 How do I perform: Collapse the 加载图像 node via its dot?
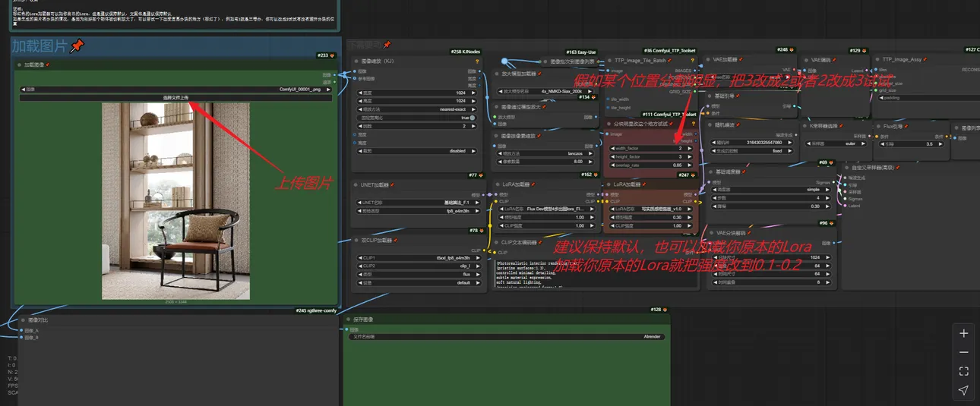[x=19, y=65]
